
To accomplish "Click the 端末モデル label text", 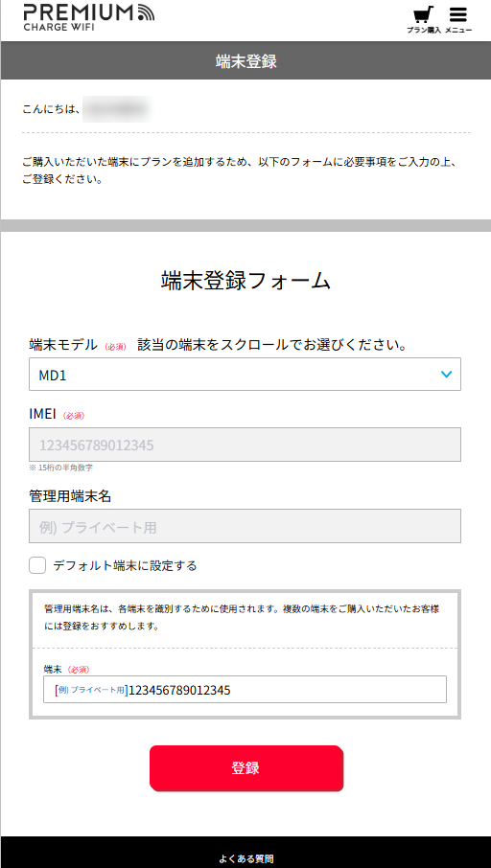I will (63, 345).
